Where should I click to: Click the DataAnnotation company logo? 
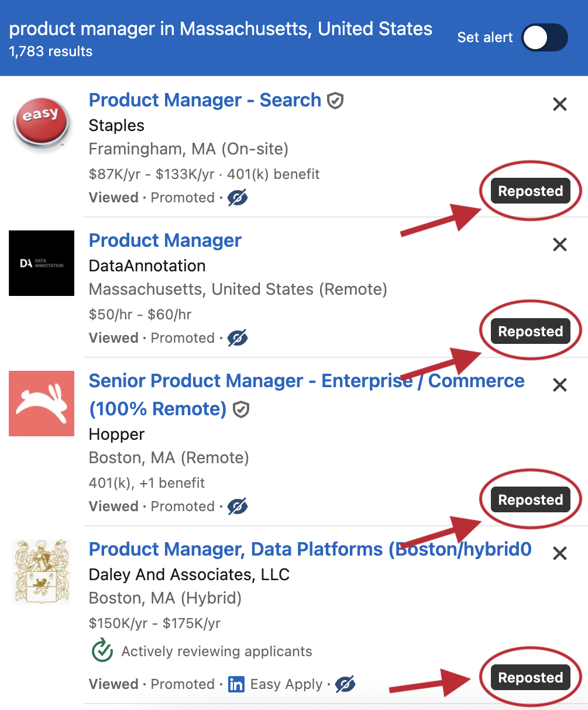point(41,263)
